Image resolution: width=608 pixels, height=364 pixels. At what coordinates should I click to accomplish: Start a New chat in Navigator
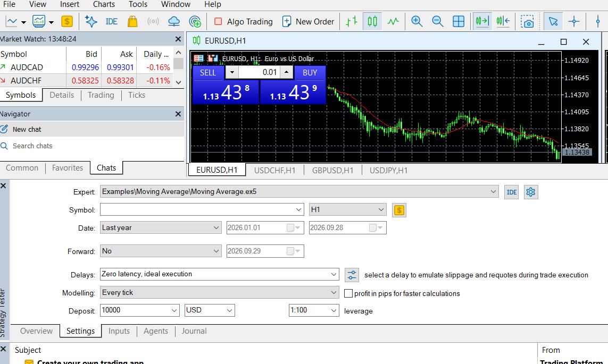pos(92,129)
